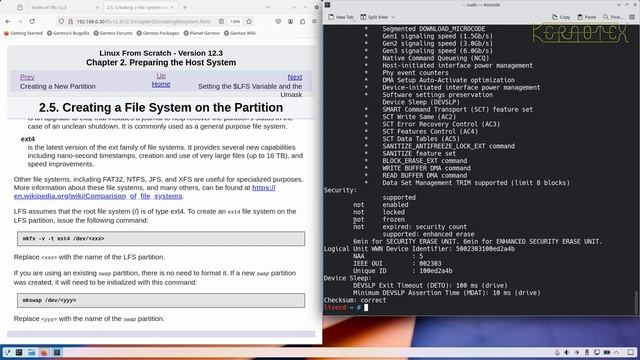The image size is (640, 360).
Task: Open Firefox hamburger menu
Action: 314,21
